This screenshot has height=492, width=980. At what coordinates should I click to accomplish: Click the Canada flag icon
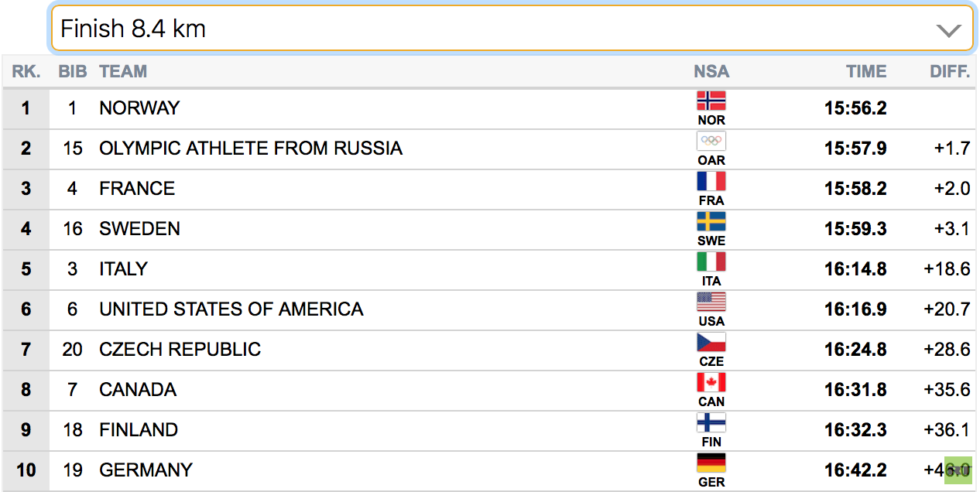coord(711,382)
